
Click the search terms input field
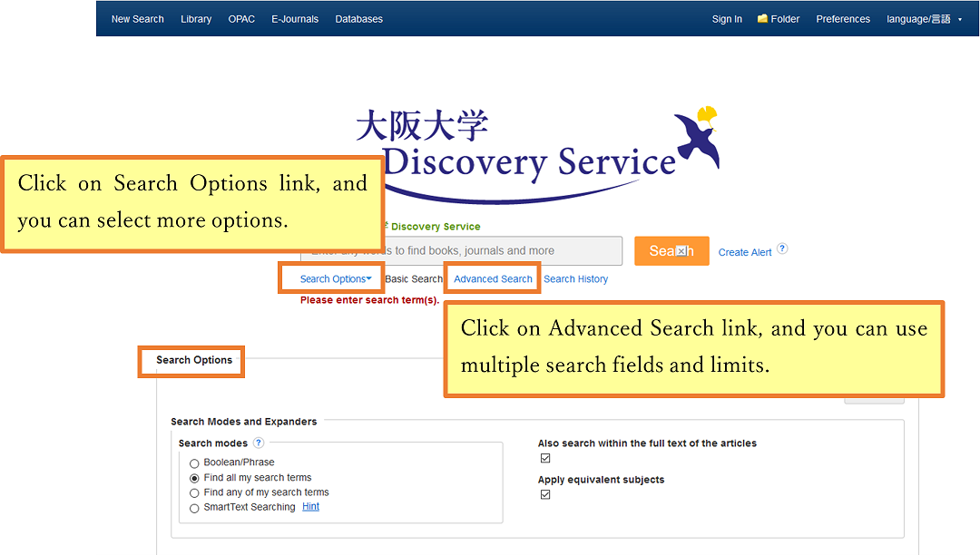click(461, 250)
